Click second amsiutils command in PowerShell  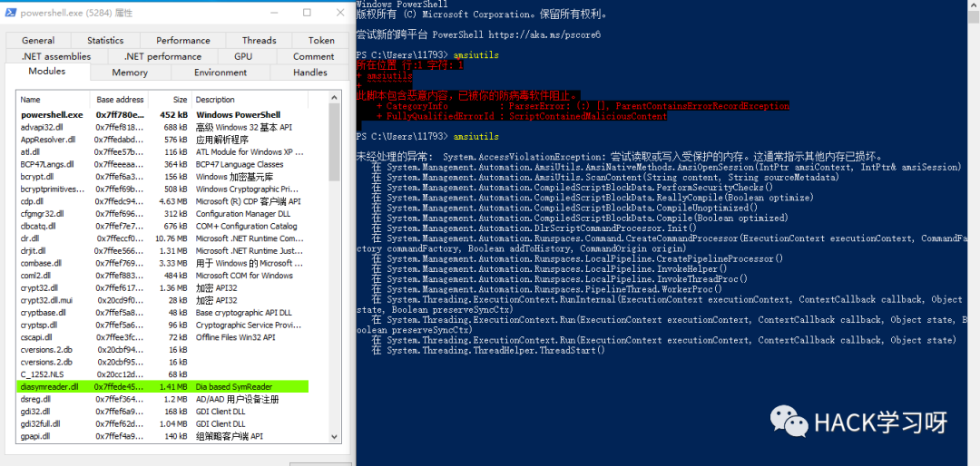click(x=476, y=136)
